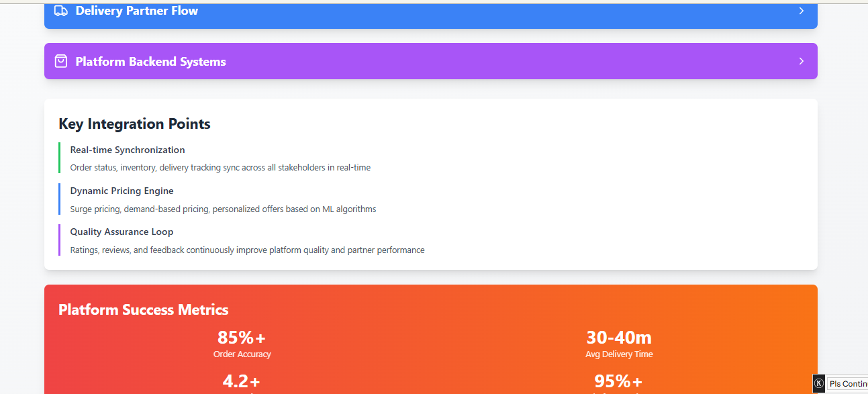The height and width of the screenshot is (394, 868).
Task: Click the surge pricing description text
Action: [223, 209]
